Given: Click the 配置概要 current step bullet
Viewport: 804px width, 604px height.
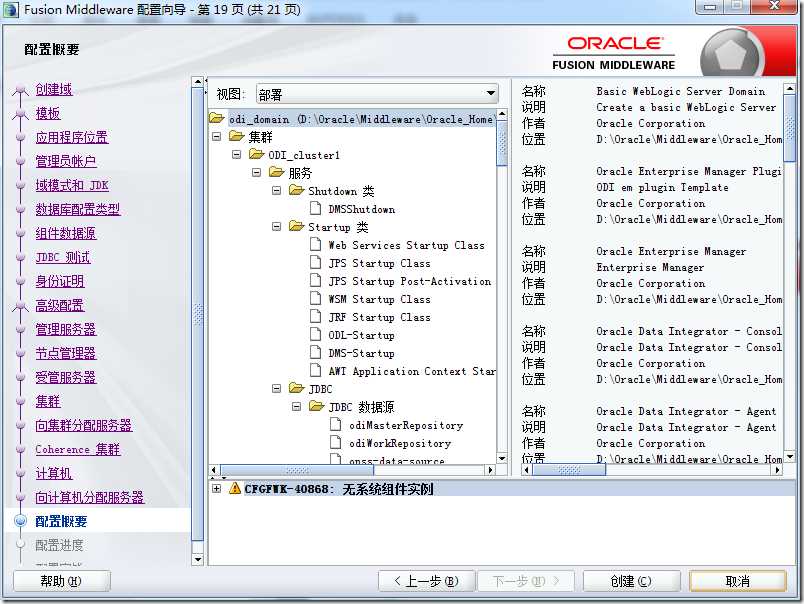Looking at the screenshot, I should pos(21,521).
